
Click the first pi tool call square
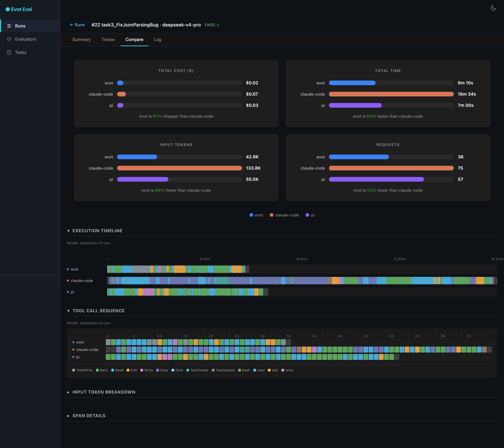coord(108,357)
